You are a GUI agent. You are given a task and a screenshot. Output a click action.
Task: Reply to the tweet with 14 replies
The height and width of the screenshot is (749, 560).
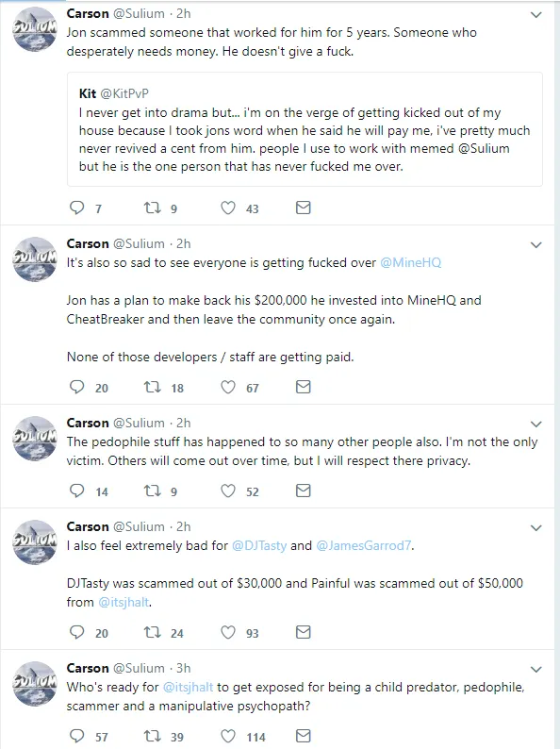click(x=77, y=491)
